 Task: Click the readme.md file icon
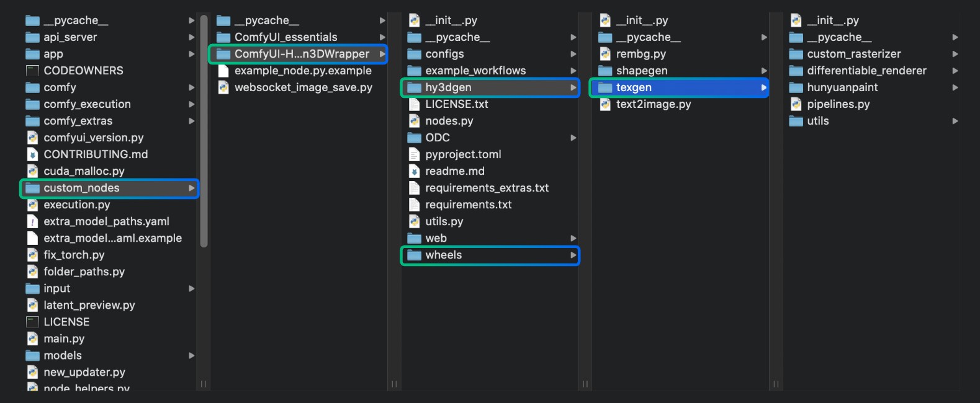click(x=414, y=171)
